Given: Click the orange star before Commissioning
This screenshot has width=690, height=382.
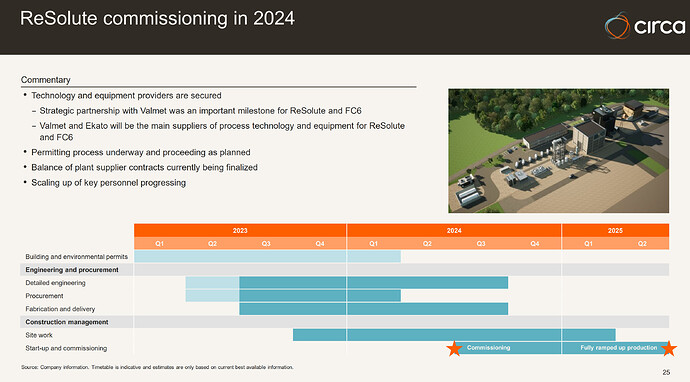Looking at the screenshot, I should point(454,348).
